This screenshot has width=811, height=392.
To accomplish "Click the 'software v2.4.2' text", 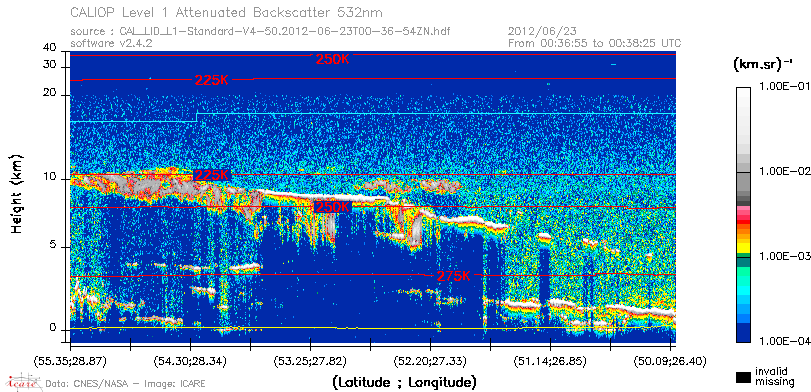I will click(111, 43).
